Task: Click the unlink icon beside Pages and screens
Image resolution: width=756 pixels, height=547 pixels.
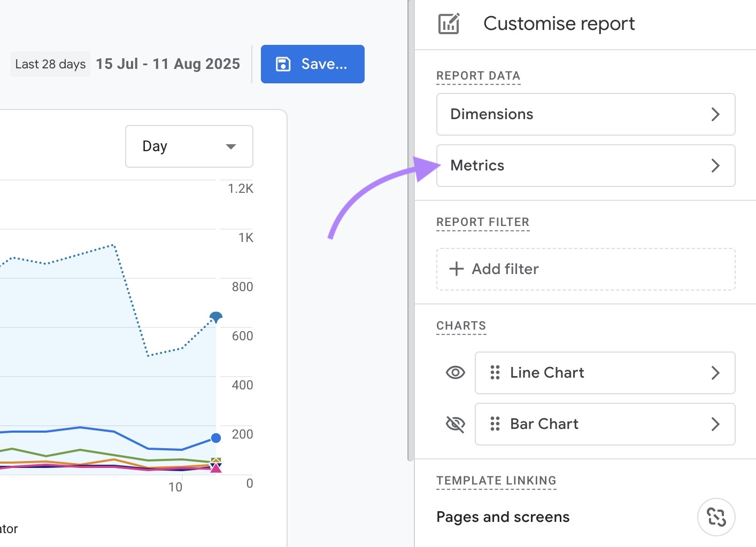Action: tap(716, 517)
